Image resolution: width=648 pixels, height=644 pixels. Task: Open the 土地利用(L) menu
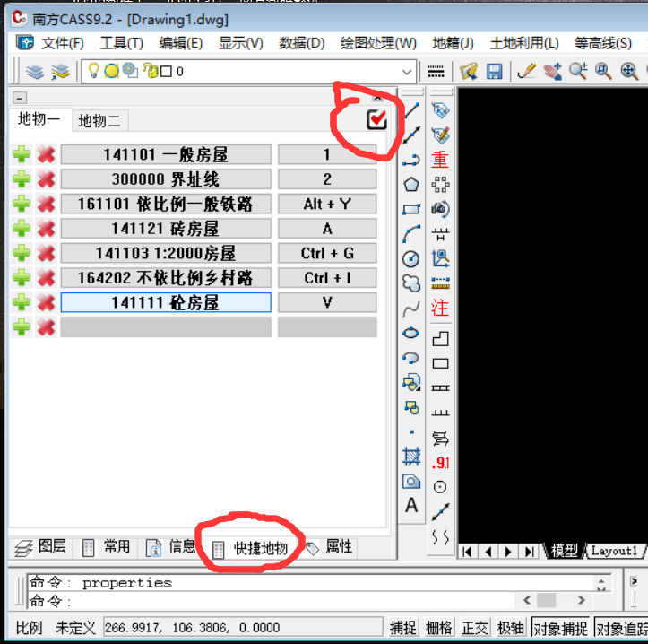524,43
